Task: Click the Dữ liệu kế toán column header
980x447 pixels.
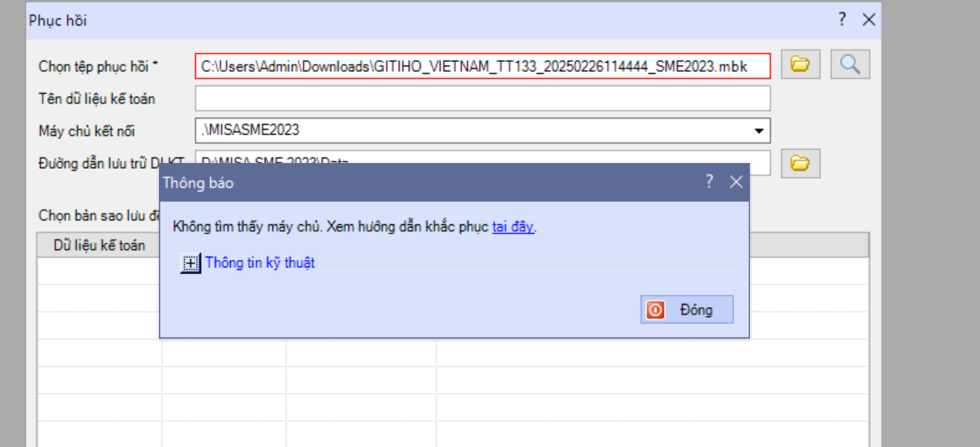Action: point(99,245)
